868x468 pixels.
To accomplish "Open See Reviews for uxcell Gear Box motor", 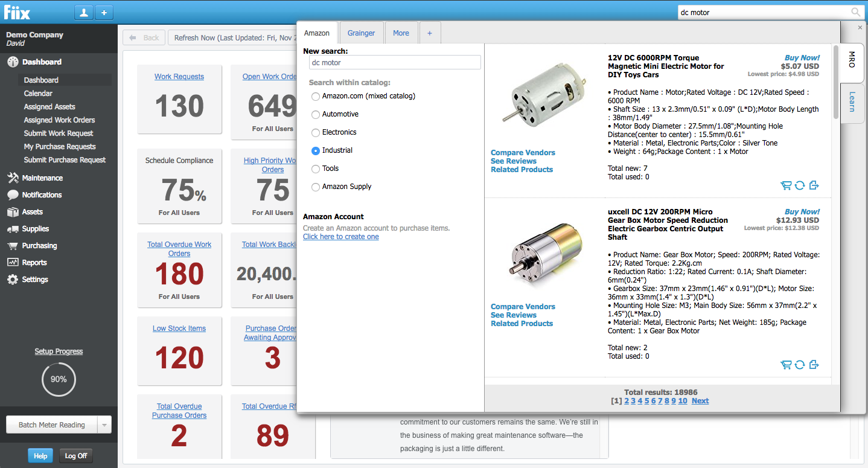I will (x=514, y=315).
